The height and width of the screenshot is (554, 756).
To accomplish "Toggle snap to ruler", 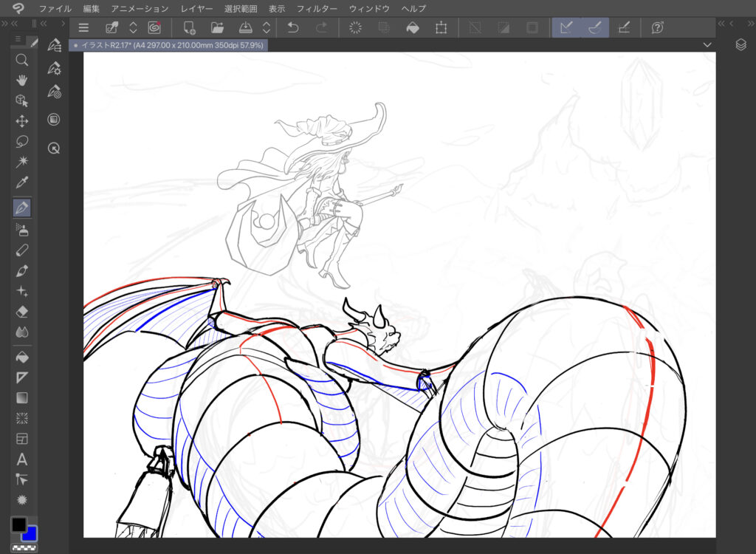I will click(x=566, y=27).
